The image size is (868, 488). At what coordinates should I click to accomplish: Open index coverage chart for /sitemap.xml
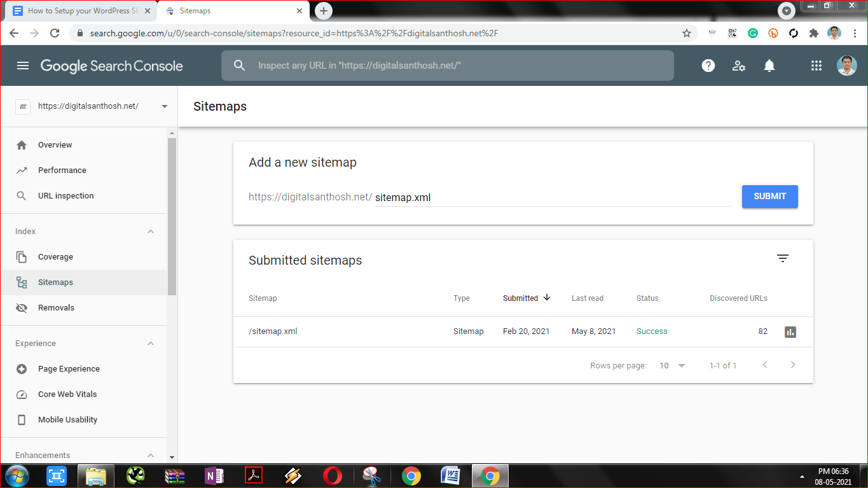(790, 332)
